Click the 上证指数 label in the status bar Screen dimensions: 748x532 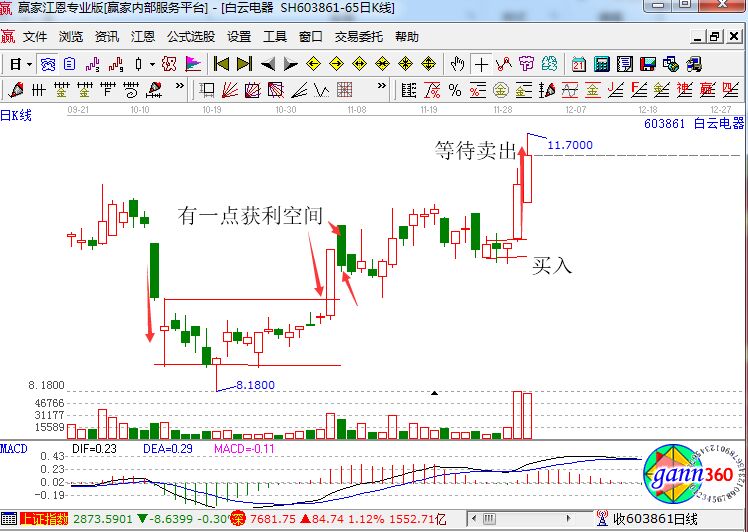(45, 519)
